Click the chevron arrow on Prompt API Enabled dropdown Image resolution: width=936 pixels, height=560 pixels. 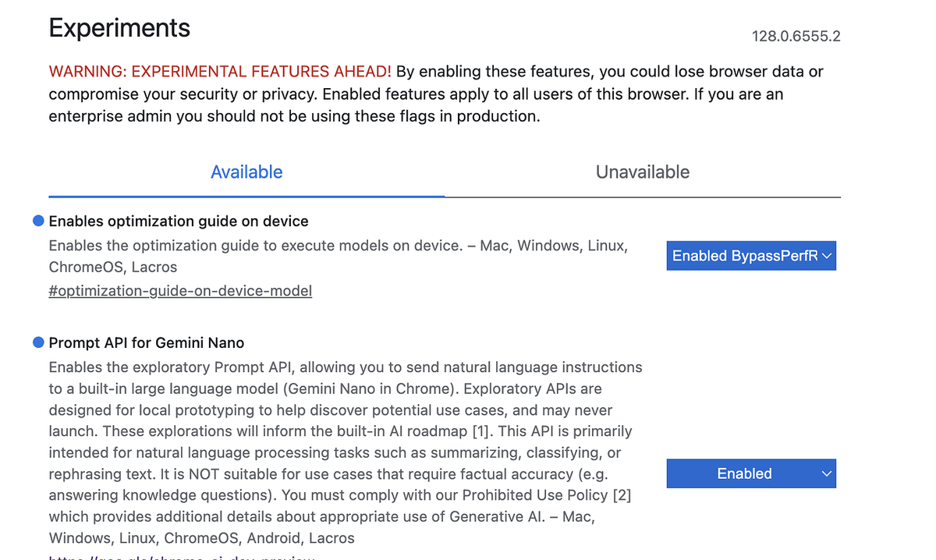(x=827, y=473)
